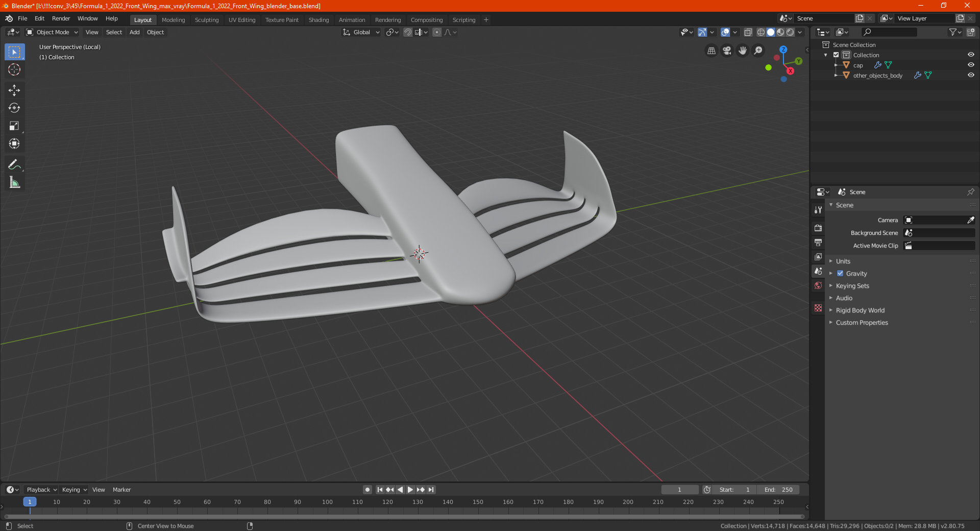This screenshot has height=531, width=980.
Task: Activate the Scale tool
Action: (14, 126)
